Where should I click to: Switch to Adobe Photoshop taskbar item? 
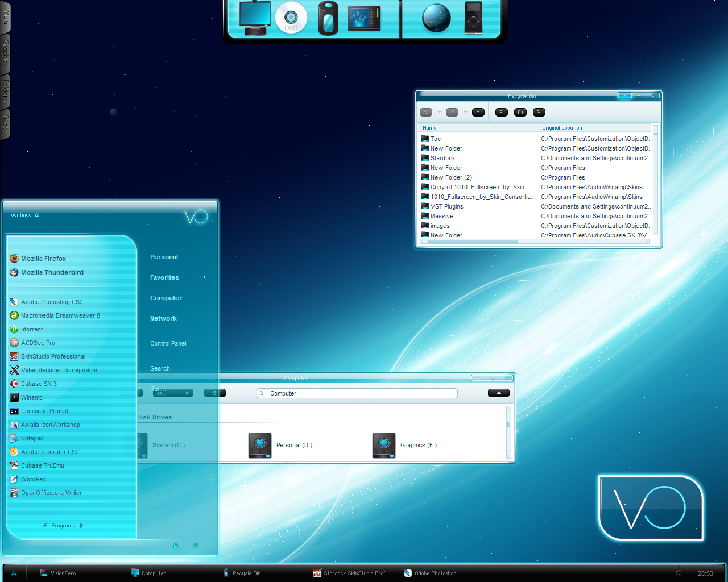(x=431, y=573)
